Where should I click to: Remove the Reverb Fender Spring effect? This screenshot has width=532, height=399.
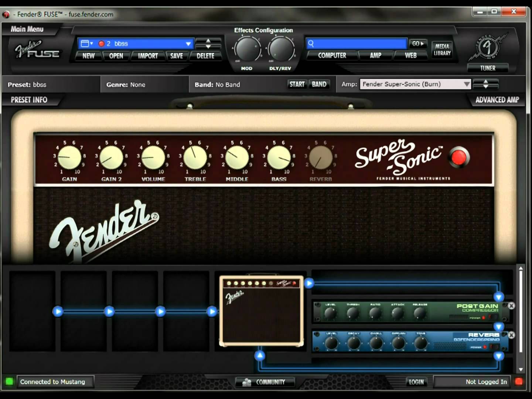[x=511, y=335]
